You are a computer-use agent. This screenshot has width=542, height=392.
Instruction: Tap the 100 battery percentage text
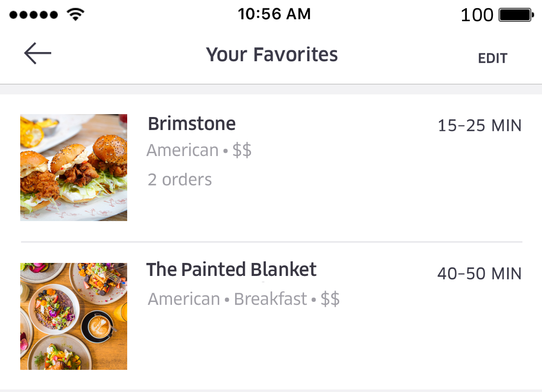477,15
